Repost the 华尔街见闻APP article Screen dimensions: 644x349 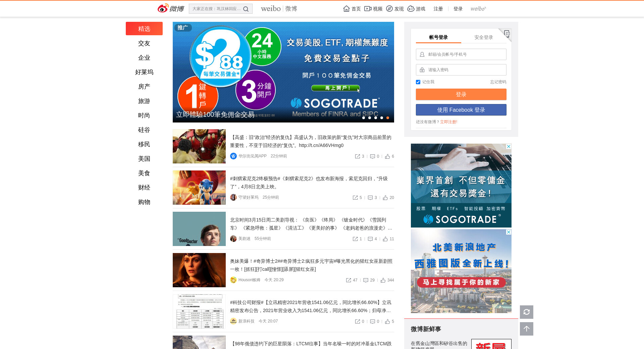358,156
